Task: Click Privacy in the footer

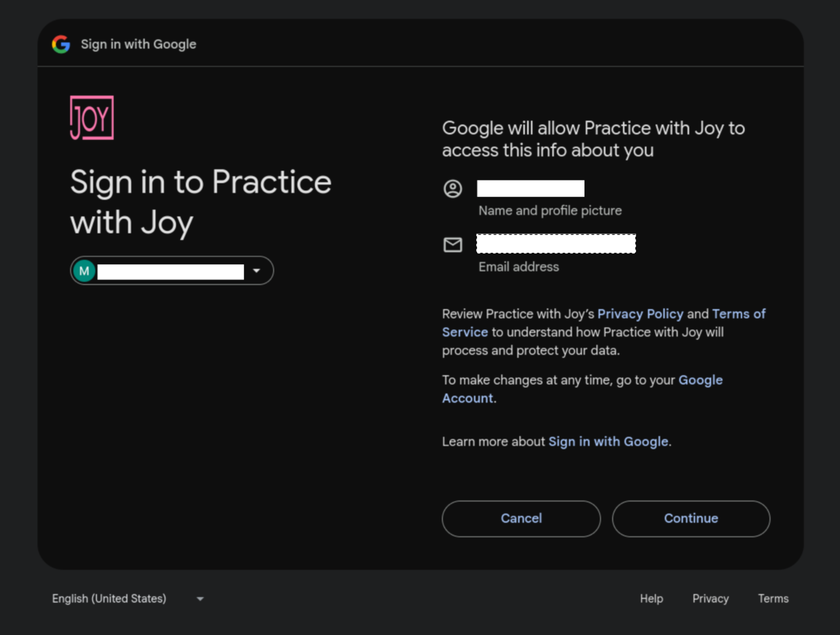Action: [711, 599]
